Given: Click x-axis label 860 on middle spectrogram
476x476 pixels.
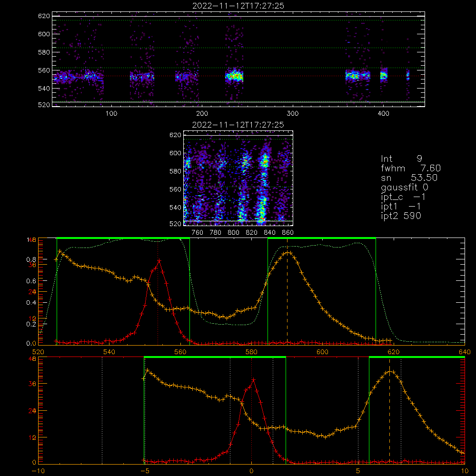Looking at the screenshot, I should [288, 233].
